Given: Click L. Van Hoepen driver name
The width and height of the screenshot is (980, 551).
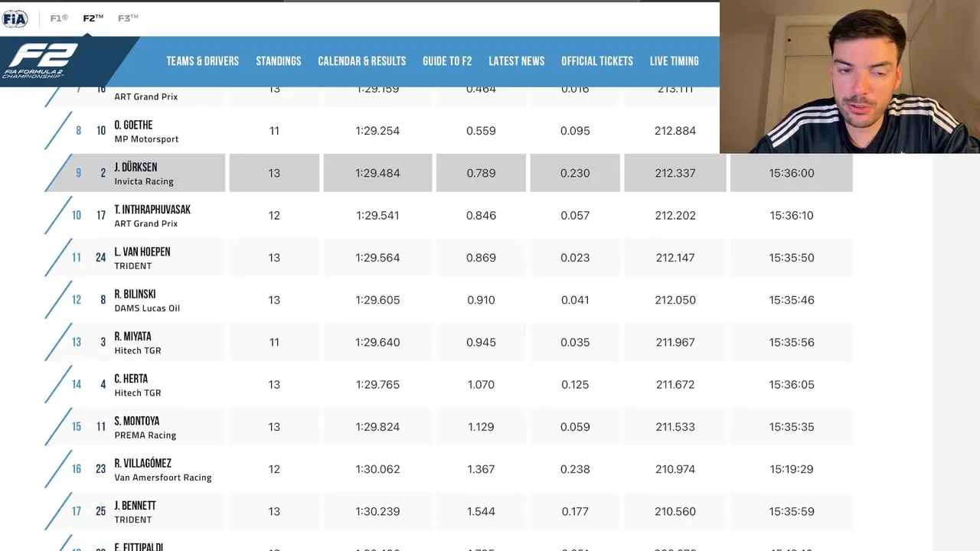Looking at the screenshot, I should point(142,252).
